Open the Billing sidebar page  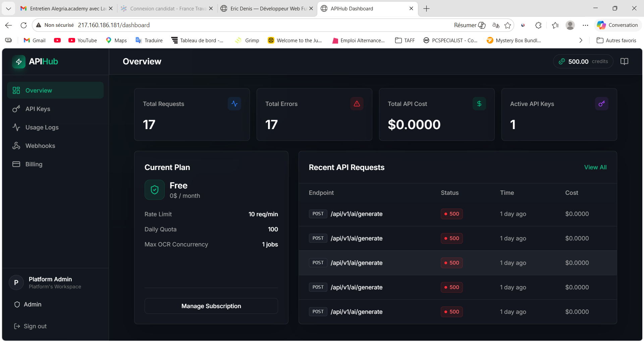pyautogui.click(x=55, y=164)
